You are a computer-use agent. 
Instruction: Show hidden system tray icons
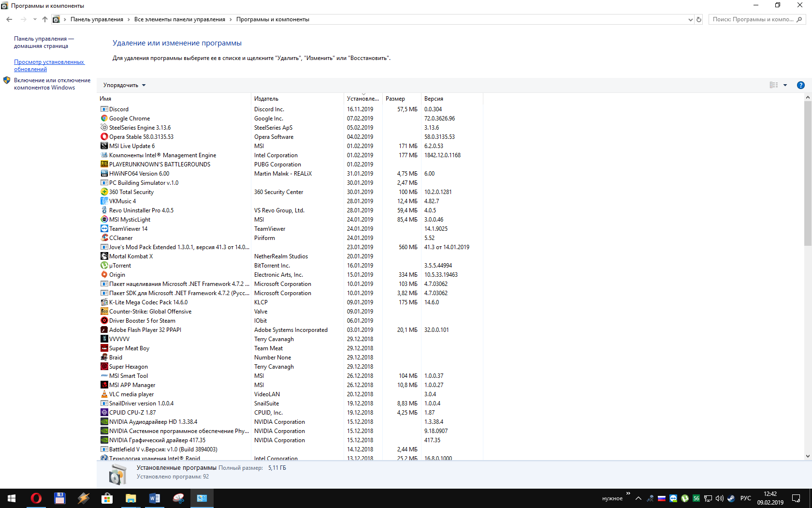(x=638, y=498)
